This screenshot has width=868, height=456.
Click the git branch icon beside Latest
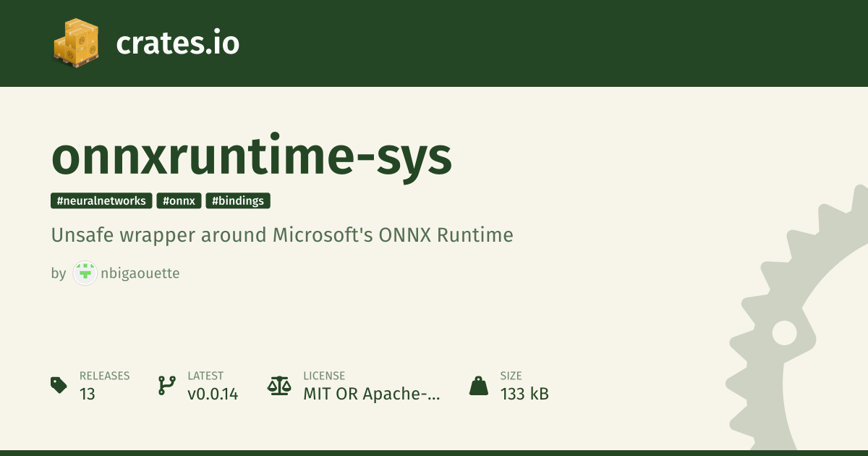(x=166, y=385)
